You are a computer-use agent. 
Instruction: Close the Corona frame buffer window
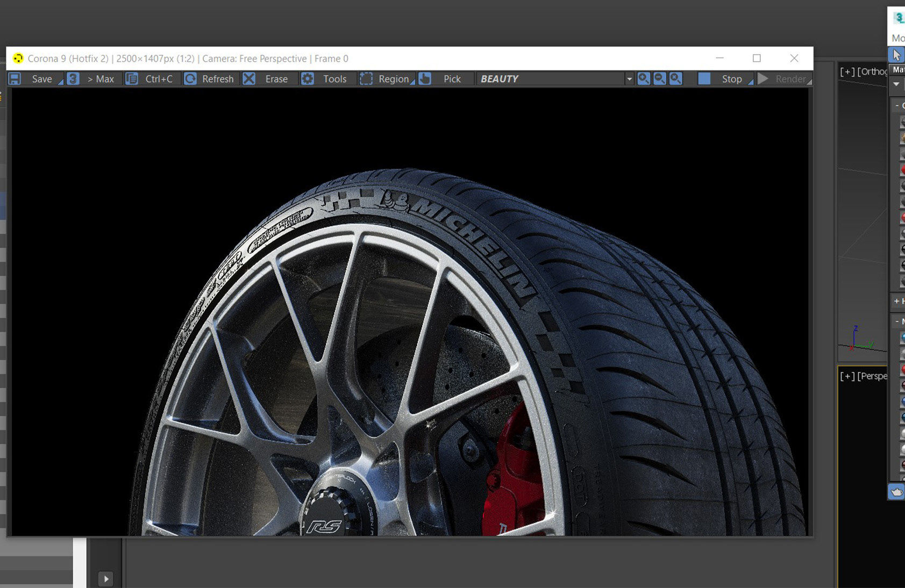pos(794,58)
